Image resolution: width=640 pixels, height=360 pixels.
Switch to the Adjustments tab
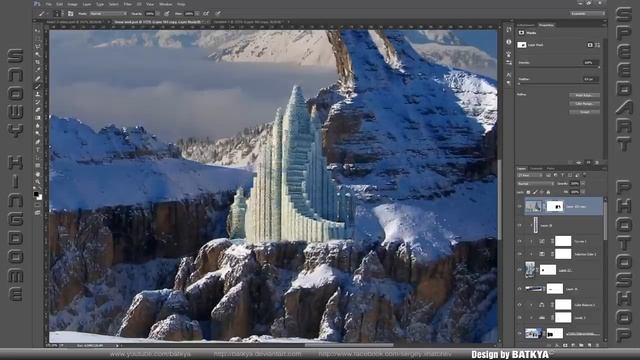(x=525, y=25)
